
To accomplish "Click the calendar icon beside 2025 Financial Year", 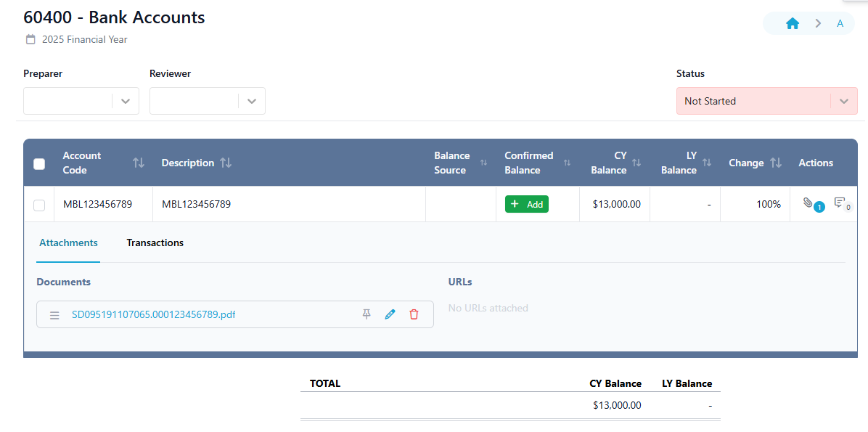I will click(30, 39).
